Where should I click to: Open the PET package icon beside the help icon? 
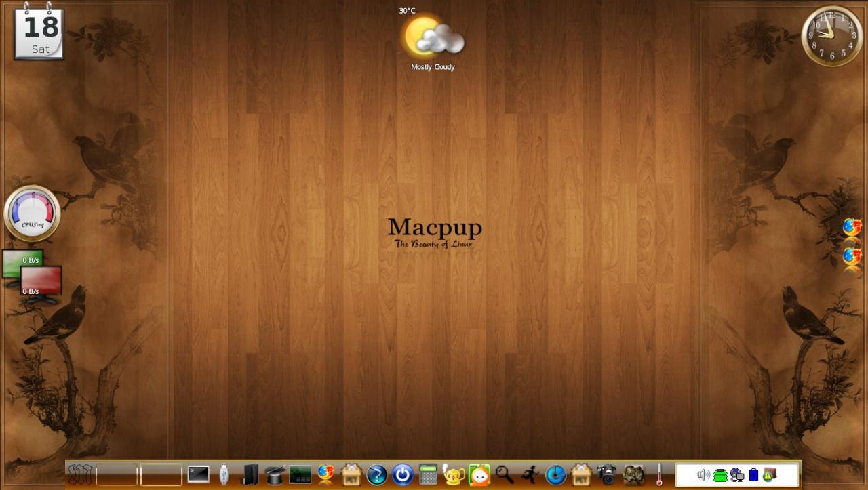click(x=351, y=474)
